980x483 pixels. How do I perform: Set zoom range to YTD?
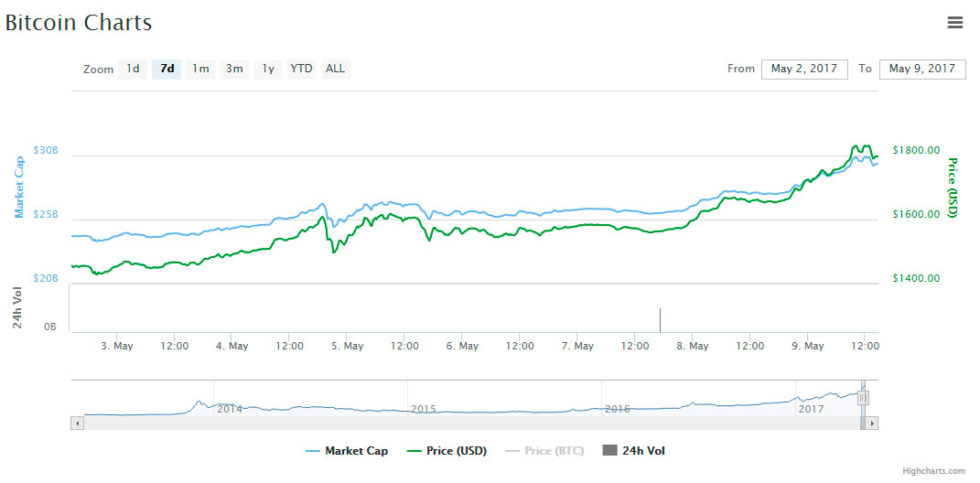pyautogui.click(x=301, y=69)
